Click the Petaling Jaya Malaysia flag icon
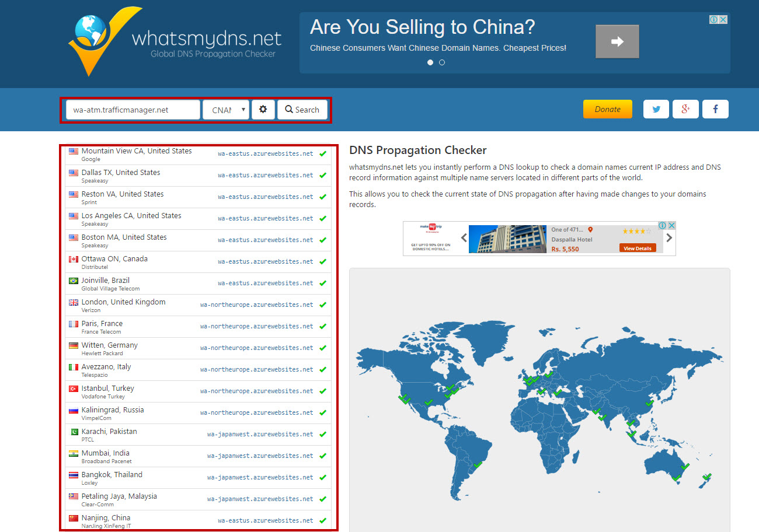This screenshot has width=759, height=532. point(74,496)
